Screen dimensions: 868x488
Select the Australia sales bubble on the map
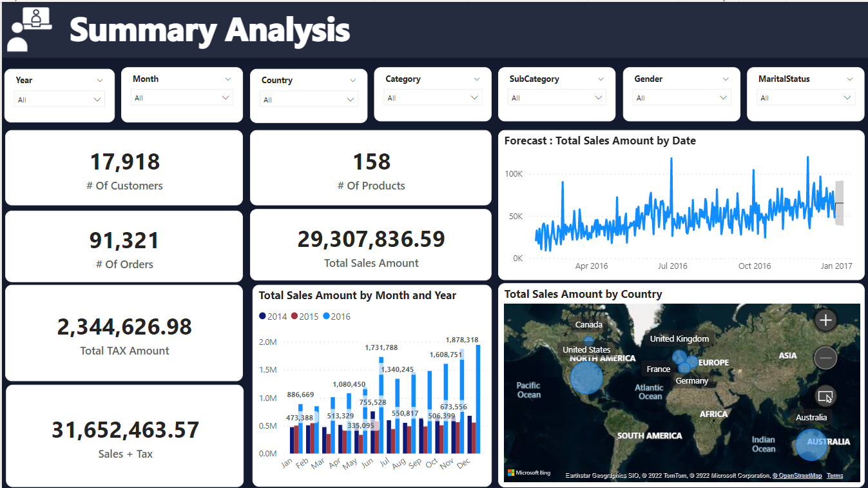point(811,445)
